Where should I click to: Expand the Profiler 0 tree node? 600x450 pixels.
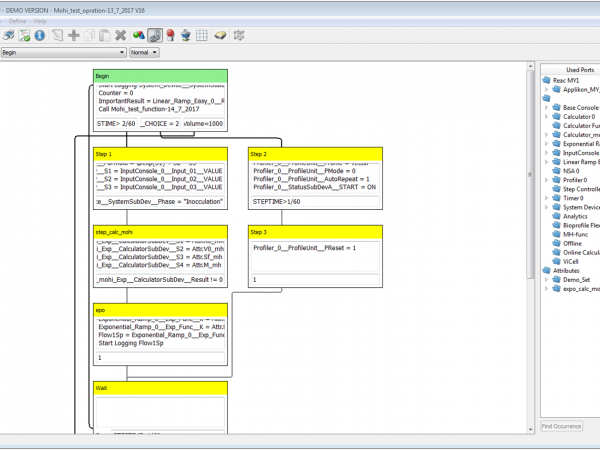click(x=546, y=180)
